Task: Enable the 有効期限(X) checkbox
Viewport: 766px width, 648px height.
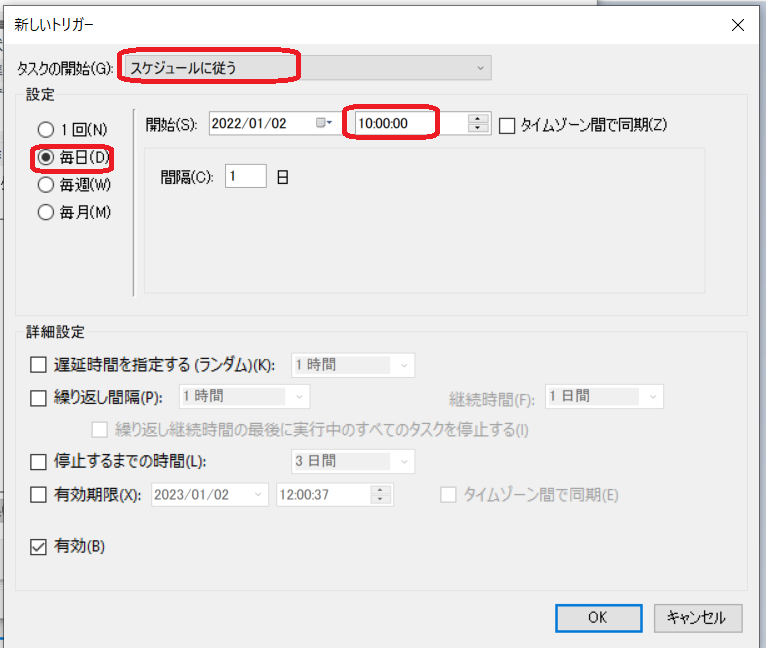Action: [x=39, y=494]
